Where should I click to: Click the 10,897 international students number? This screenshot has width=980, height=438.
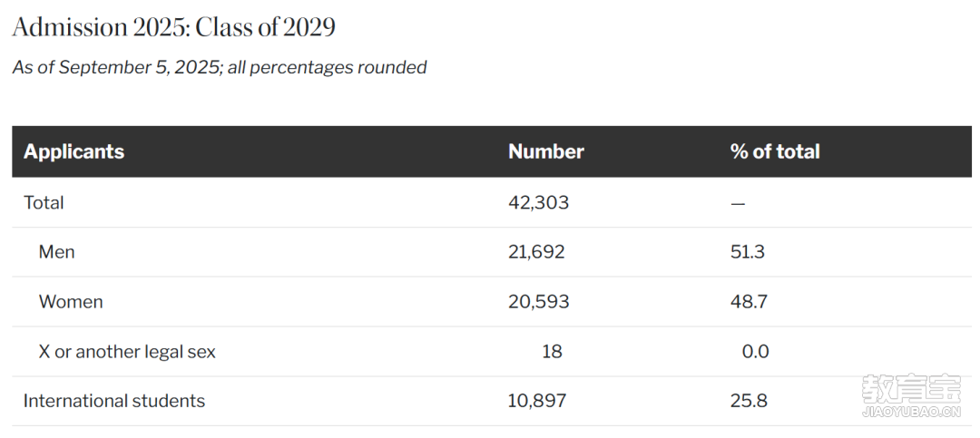[x=537, y=401]
